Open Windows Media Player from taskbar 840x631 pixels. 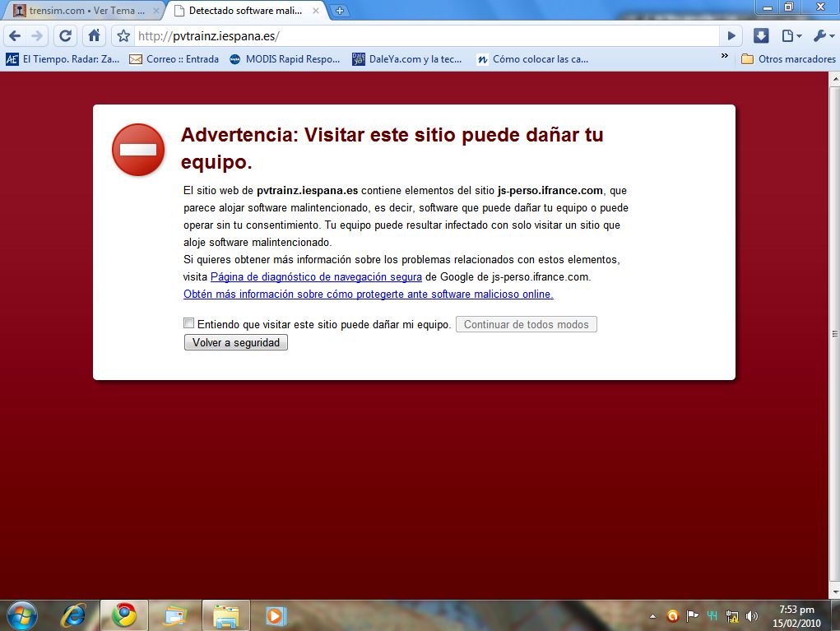point(276,615)
